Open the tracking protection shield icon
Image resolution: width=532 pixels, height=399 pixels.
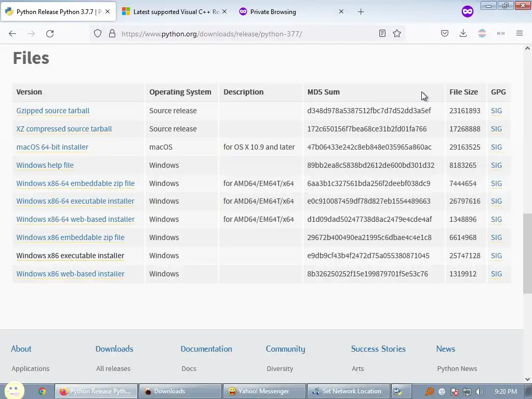[98, 34]
